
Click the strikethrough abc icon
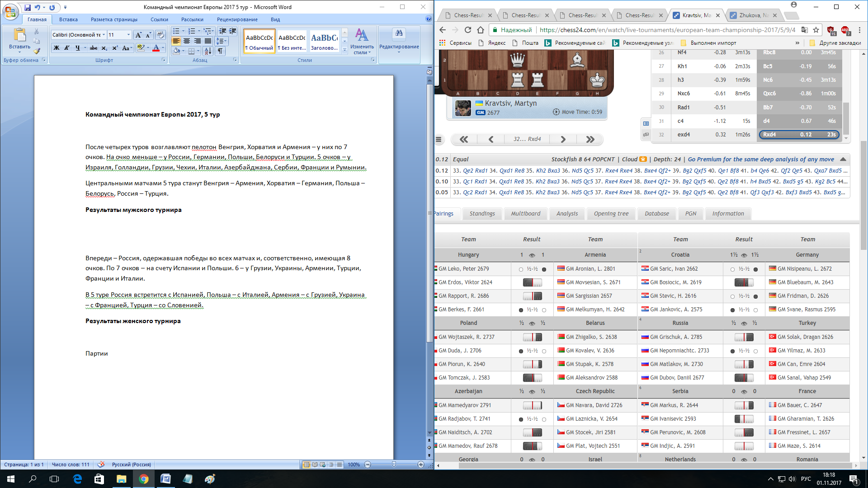[x=93, y=48]
